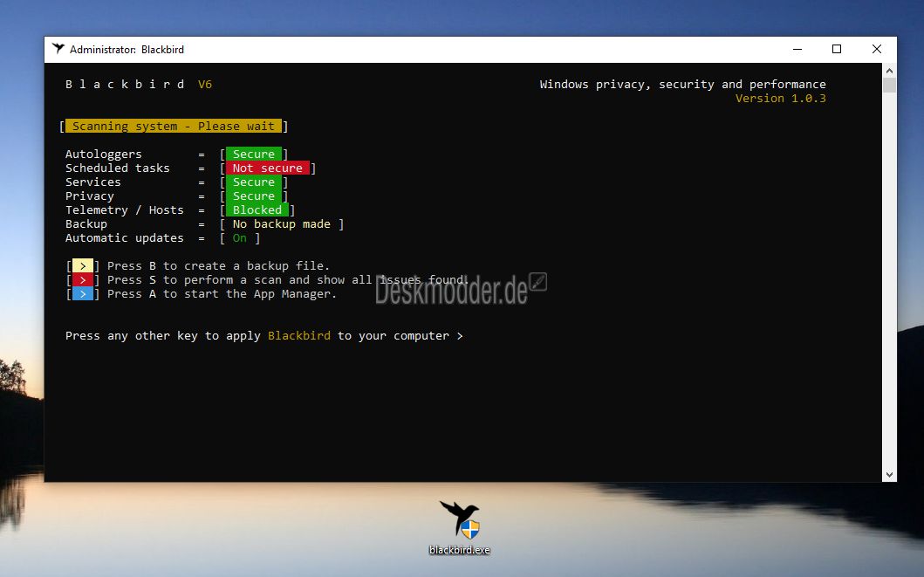Click the 'Backup' label in the list
Image resolution: width=924 pixels, height=577 pixels.
86,224
